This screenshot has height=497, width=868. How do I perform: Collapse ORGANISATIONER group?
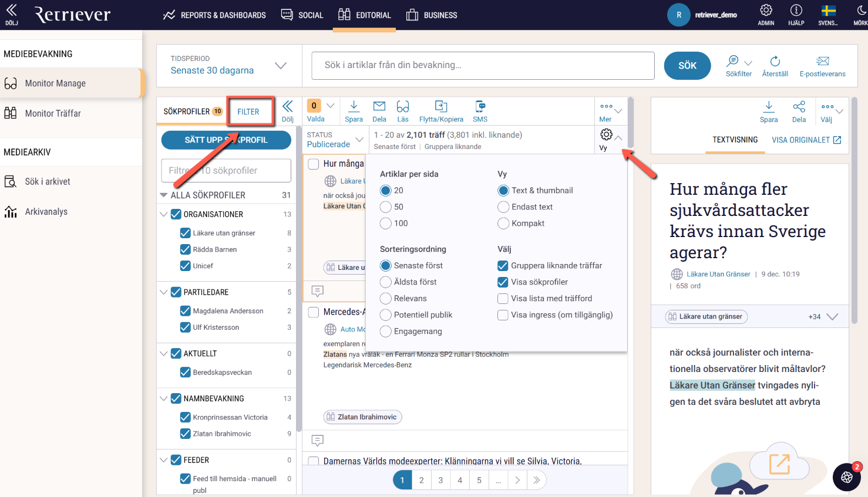point(164,214)
